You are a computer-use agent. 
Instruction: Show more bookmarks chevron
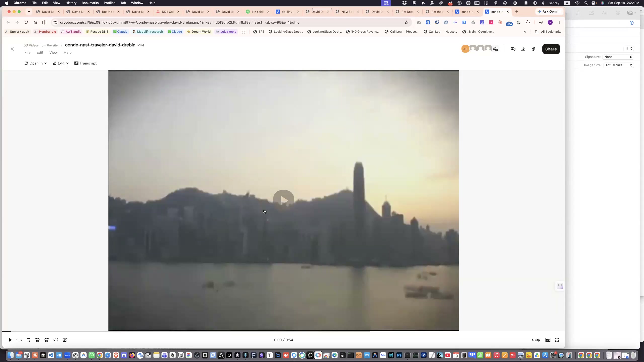(525, 32)
